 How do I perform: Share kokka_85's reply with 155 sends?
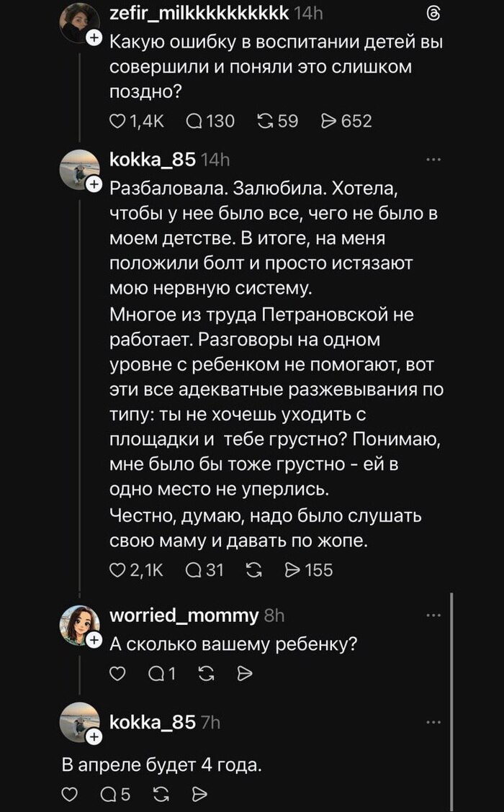point(293,571)
